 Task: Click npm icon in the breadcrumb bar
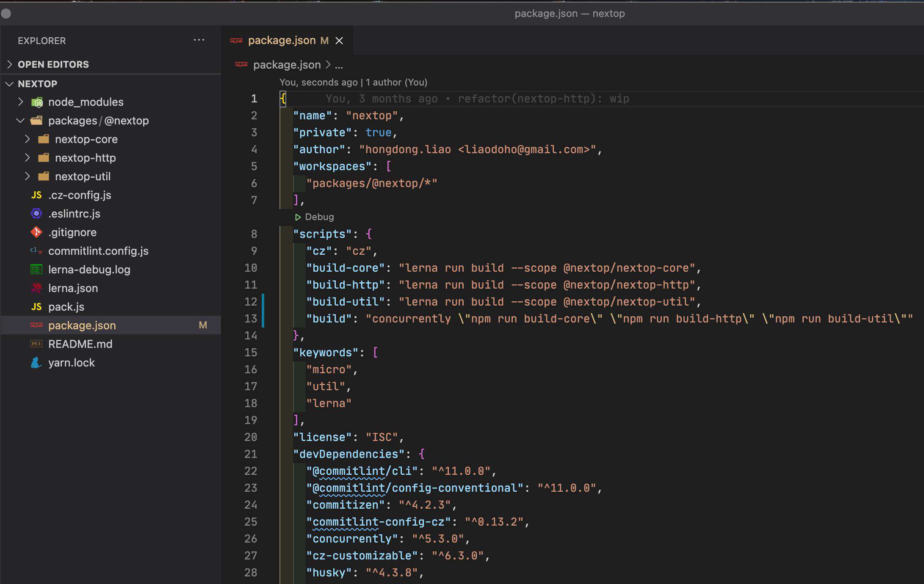coord(241,64)
